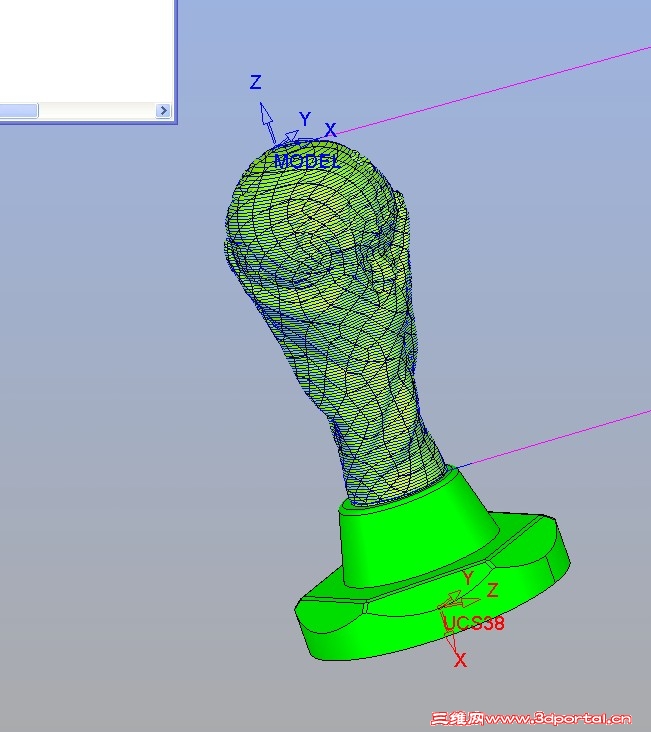This screenshot has width=651, height=732.
Task: Click the blue Z axis arrow of MODEL
Action: pos(267,121)
